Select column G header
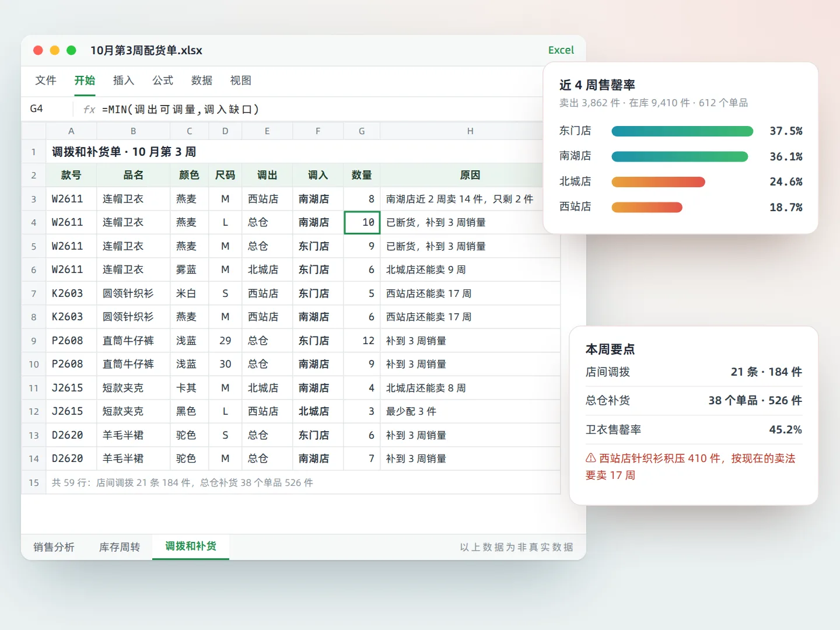This screenshot has height=630, width=840. (x=362, y=131)
